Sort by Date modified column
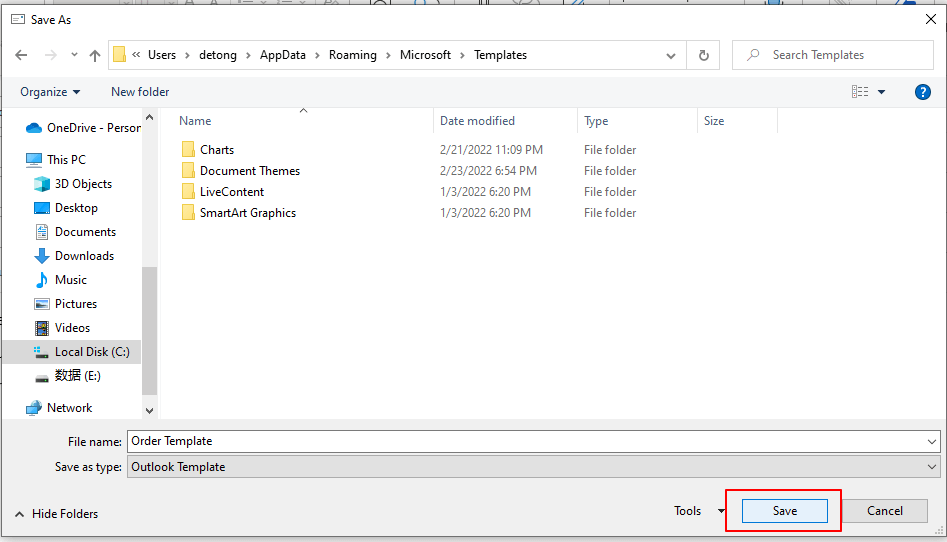Screen dimensions: 947x542 tap(477, 121)
